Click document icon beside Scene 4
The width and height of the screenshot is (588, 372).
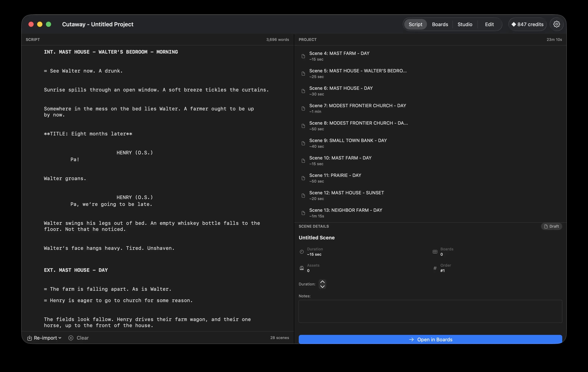pos(303,56)
